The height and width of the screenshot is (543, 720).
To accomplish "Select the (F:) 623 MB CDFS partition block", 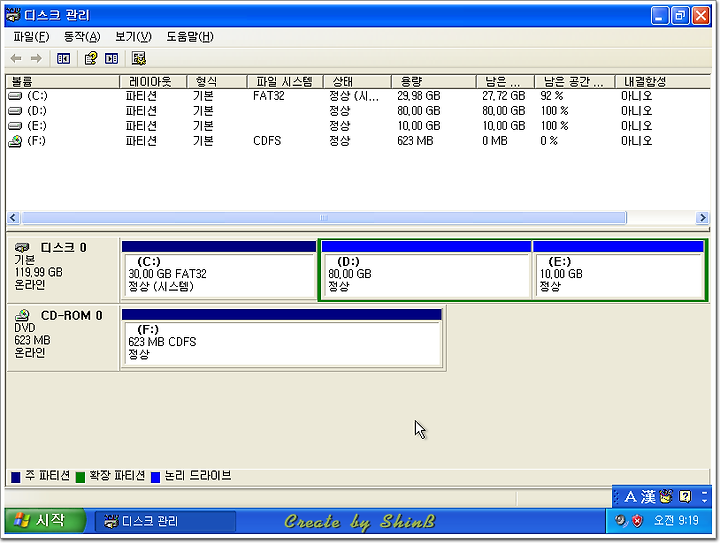I will [x=282, y=339].
